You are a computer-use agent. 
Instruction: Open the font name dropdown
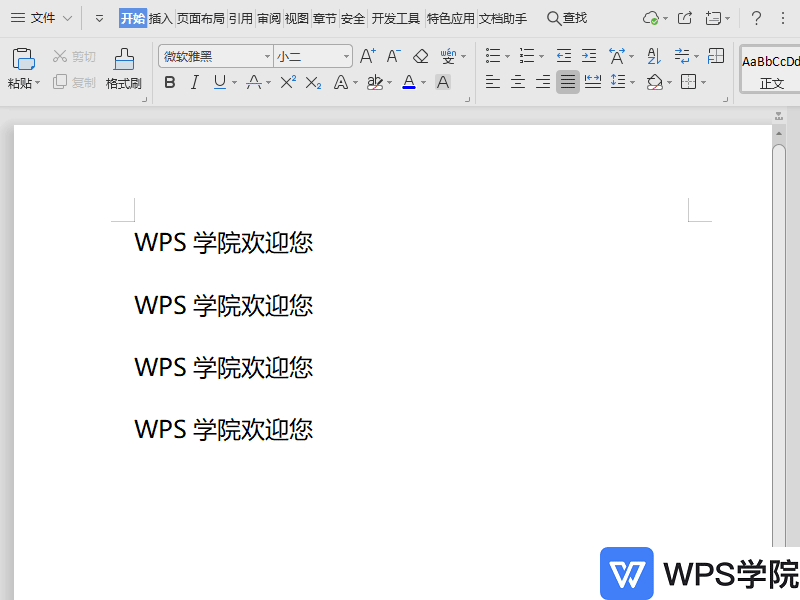coord(266,56)
